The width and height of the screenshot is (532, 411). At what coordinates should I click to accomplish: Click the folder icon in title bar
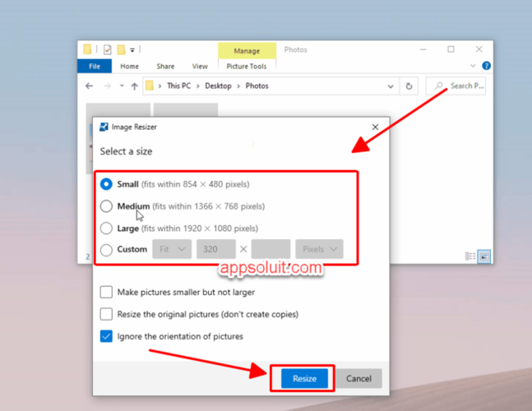pyautogui.click(x=87, y=49)
